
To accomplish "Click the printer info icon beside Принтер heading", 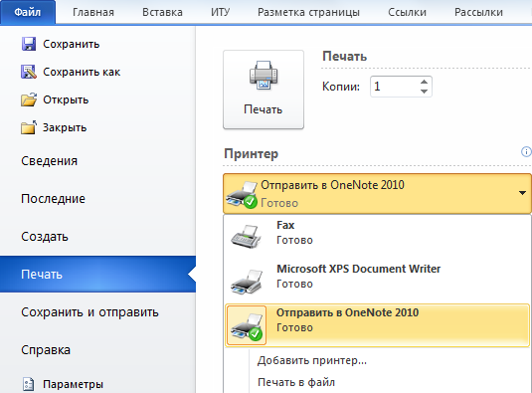I will pyautogui.click(x=526, y=151).
